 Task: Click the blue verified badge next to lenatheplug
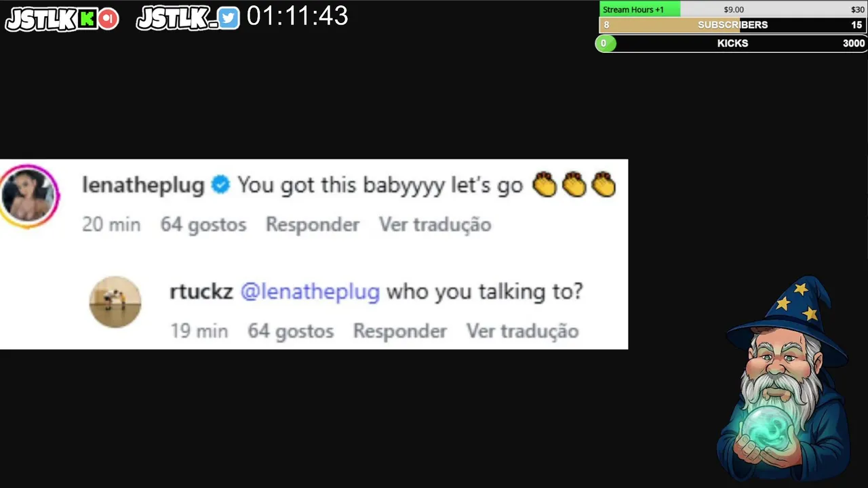tap(220, 184)
